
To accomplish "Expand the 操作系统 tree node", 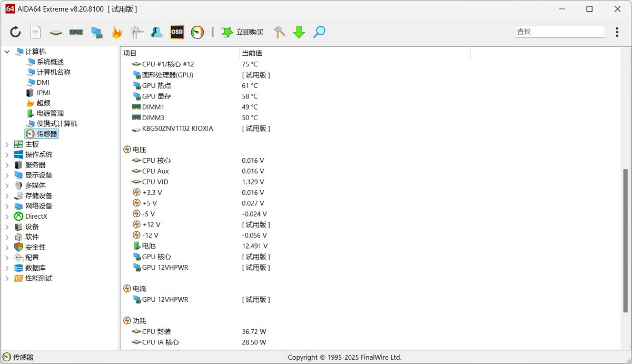I will pos(7,155).
